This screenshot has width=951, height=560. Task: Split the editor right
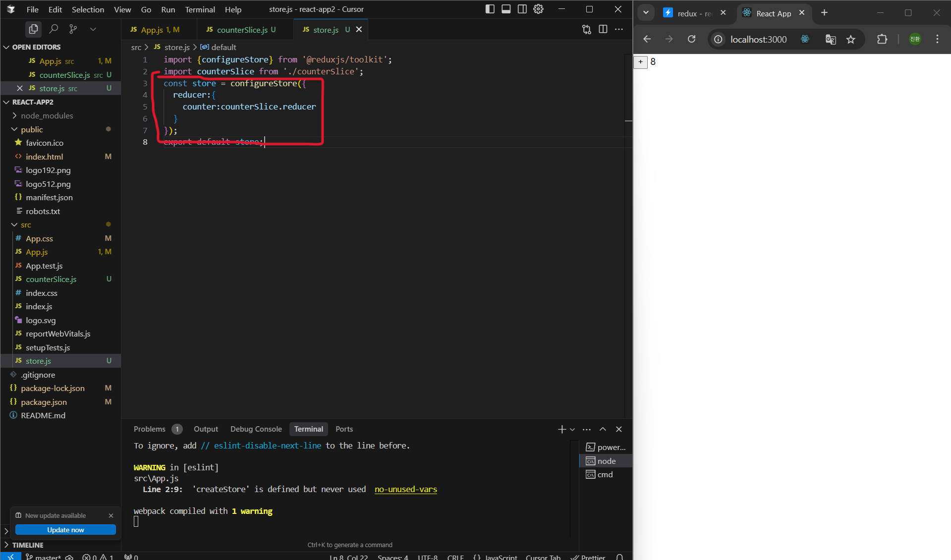click(x=603, y=29)
